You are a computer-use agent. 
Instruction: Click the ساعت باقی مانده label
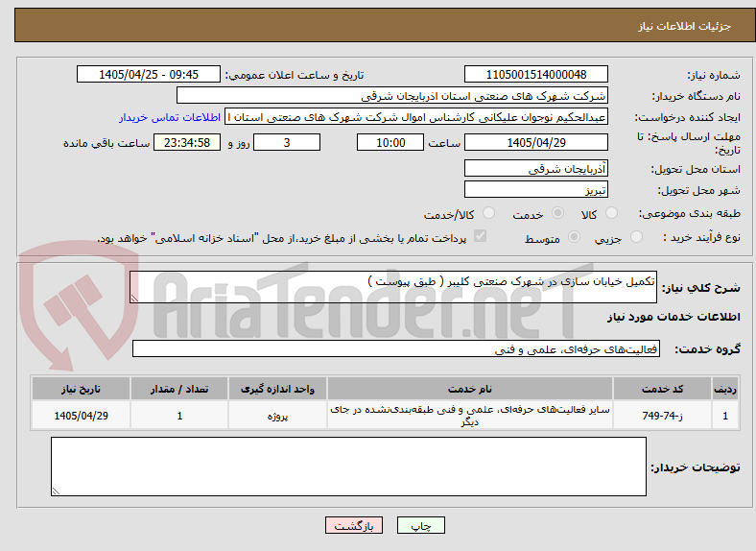point(106,143)
